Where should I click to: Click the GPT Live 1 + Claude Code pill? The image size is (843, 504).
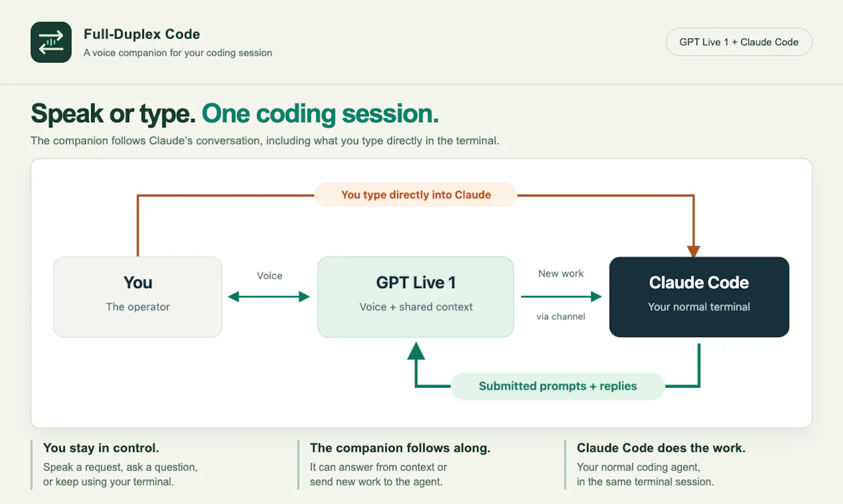[x=739, y=42]
